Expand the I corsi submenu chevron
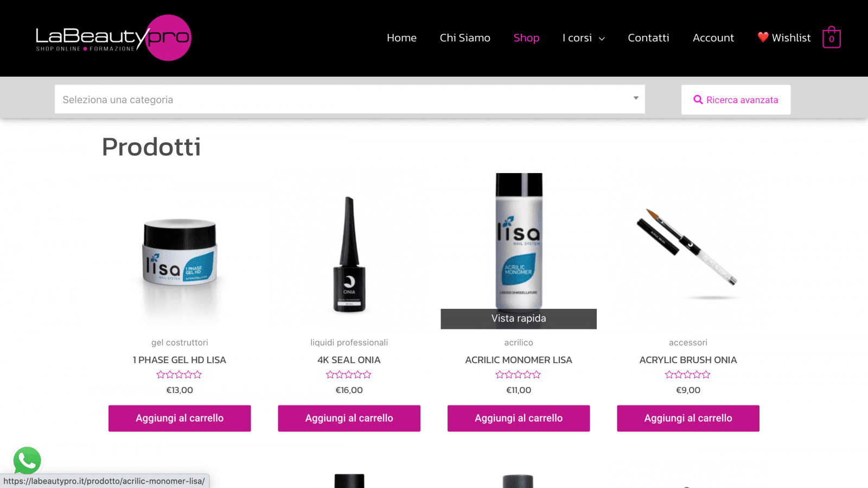The height and width of the screenshot is (488, 868). [602, 39]
